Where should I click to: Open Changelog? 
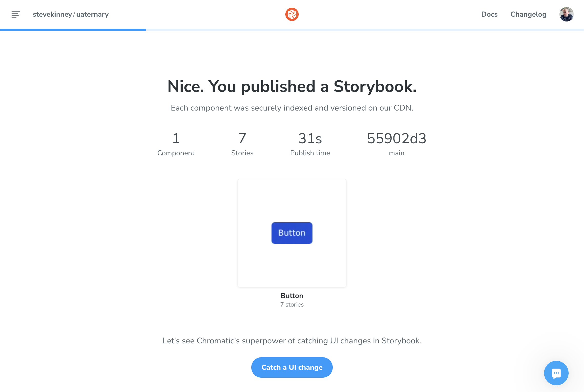click(528, 14)
